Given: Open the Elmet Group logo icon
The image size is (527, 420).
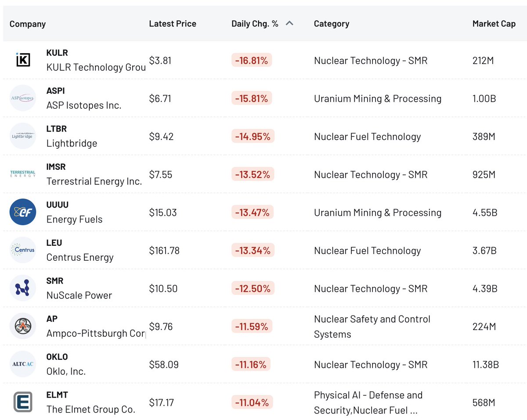Looking at the screenshot, I should [22, 402].
